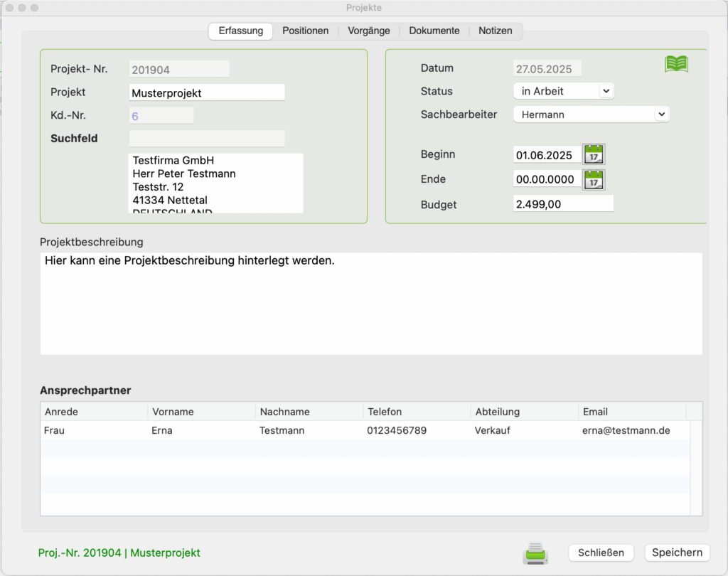728x576 pixels.
Task: Click the Datum field
Action: 547,69
